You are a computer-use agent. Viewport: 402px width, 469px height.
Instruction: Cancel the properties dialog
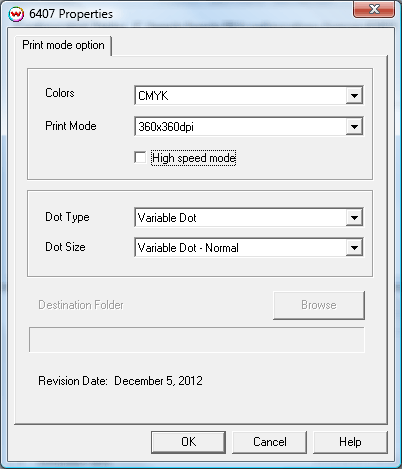pos(269,442)
